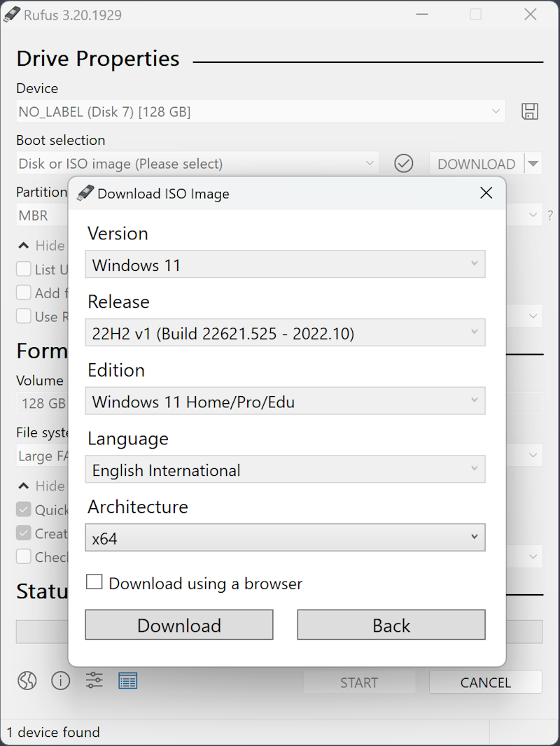
Task: Expand the Release 22H2 v1 dropdown
Action: tap(285, 333)
